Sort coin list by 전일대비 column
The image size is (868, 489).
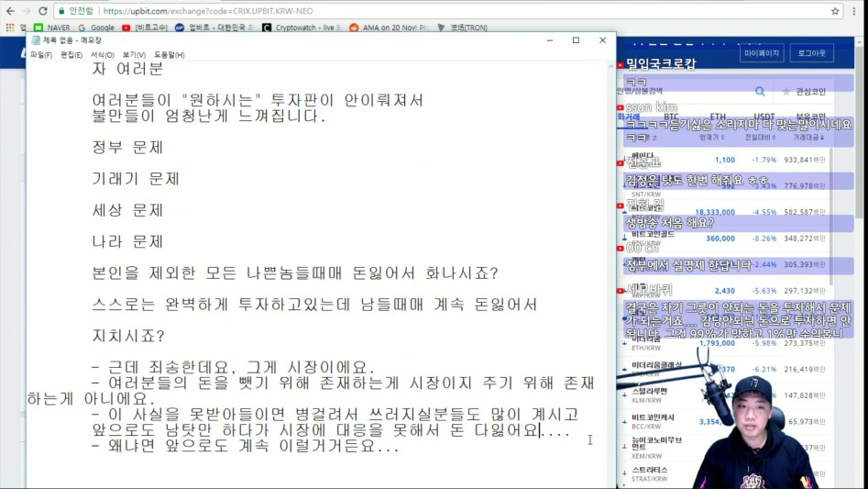760,138
